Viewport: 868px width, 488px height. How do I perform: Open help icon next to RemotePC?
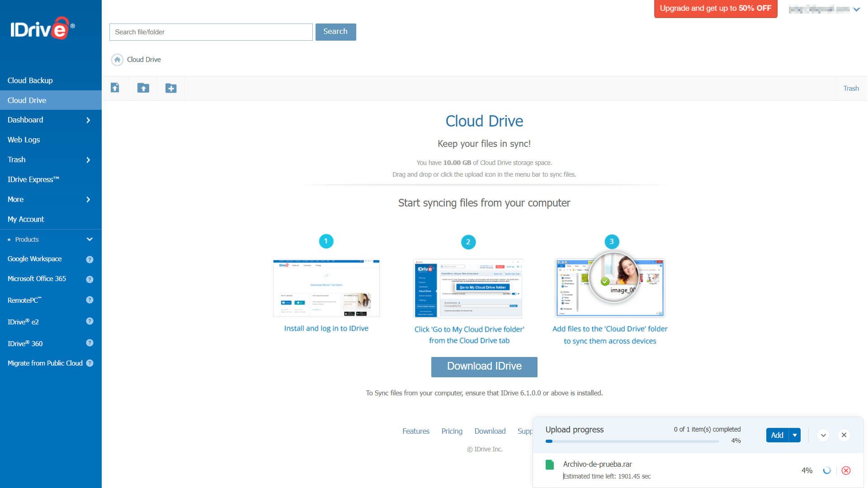click(90, 300)
